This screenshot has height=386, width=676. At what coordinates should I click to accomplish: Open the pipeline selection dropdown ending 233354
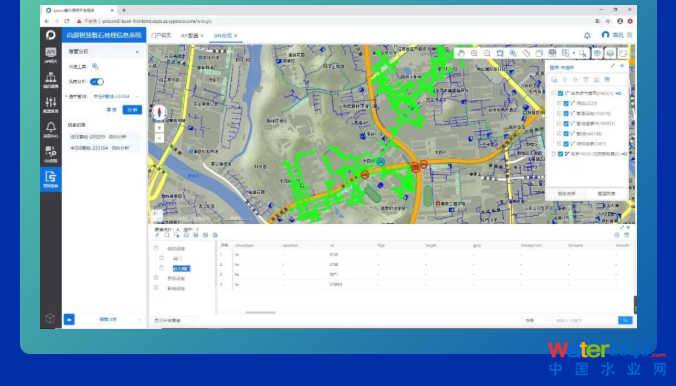point(116,97)
